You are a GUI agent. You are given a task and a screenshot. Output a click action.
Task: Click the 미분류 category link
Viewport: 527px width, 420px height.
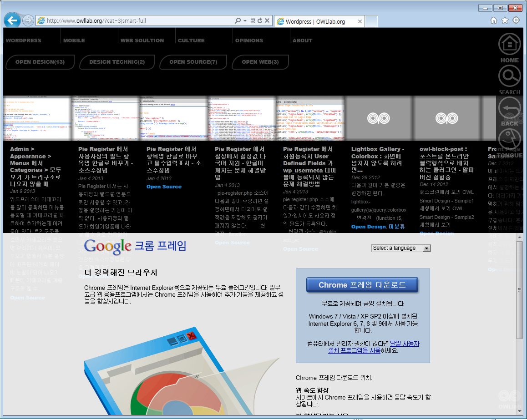(396, 227)
